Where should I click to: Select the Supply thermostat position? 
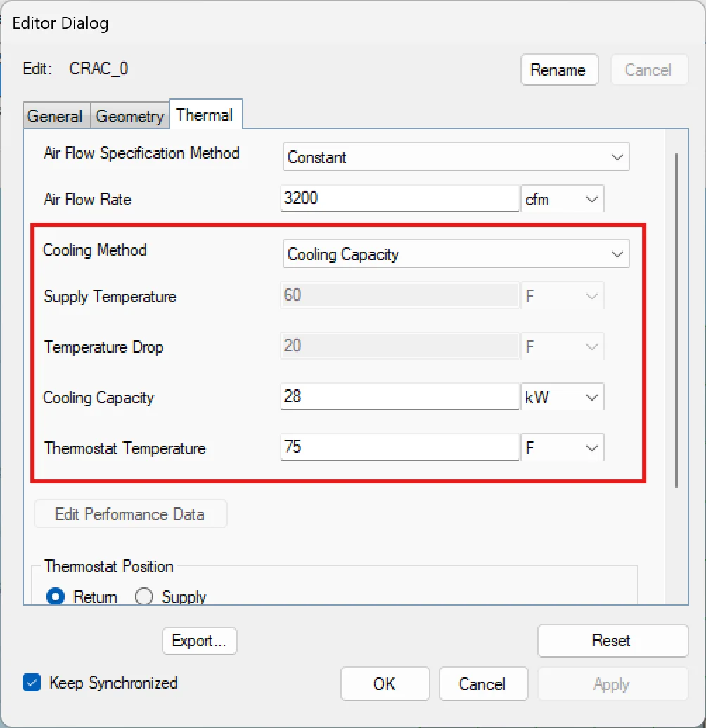coord(143,596)
